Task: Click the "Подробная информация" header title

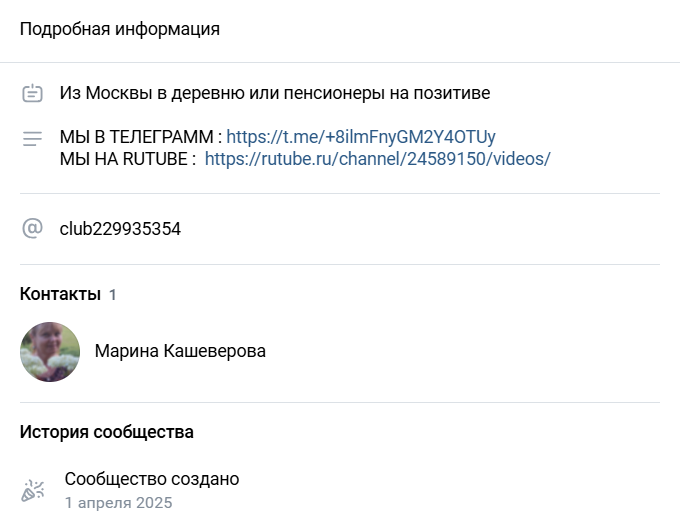Action: click(x=120, y=29)
